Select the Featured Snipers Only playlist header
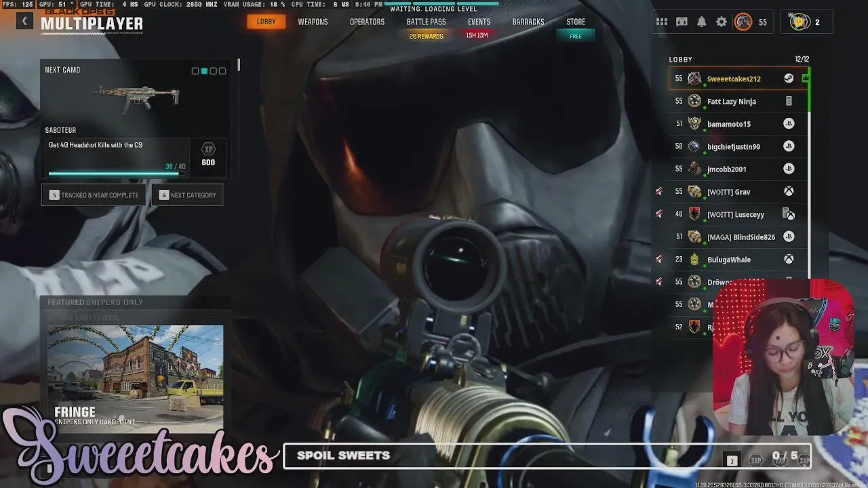Screen dimensions: 868x488 coord(95,302)
